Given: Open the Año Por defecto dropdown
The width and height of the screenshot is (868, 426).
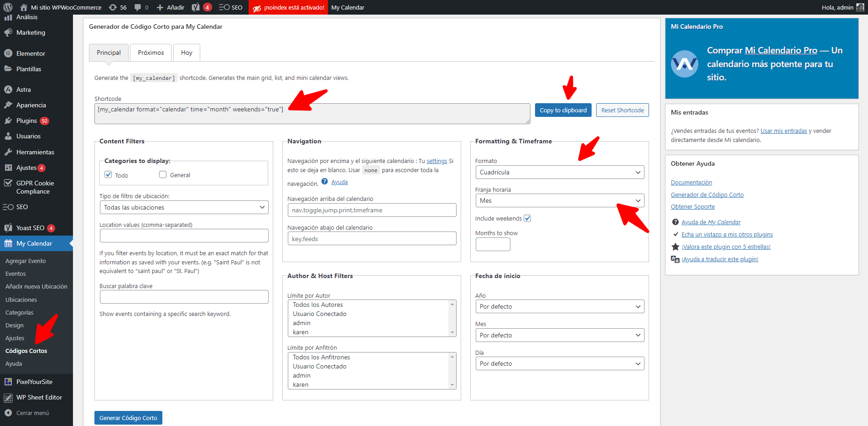Looking at the screenshot, I should coord(560,306).
